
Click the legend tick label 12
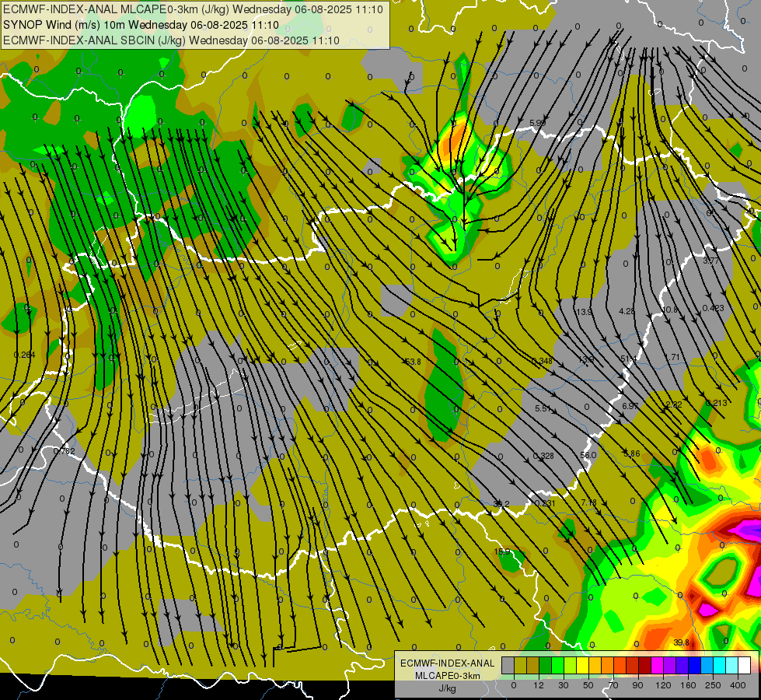point(539,685)
